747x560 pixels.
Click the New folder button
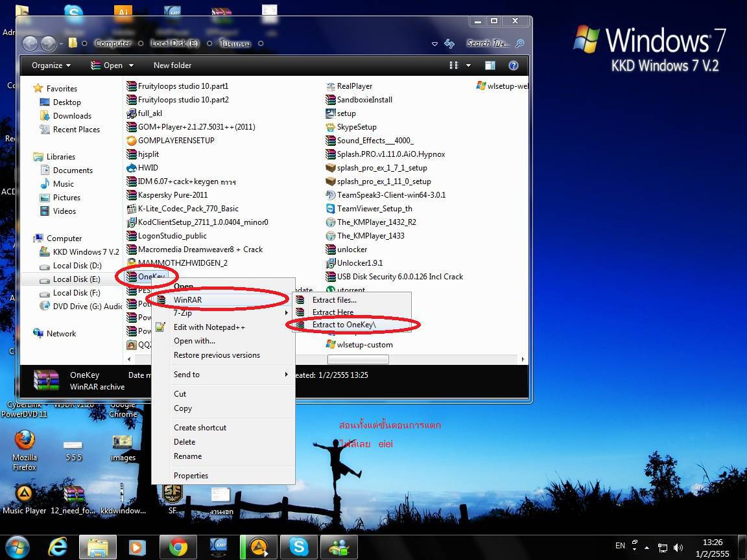172,65
